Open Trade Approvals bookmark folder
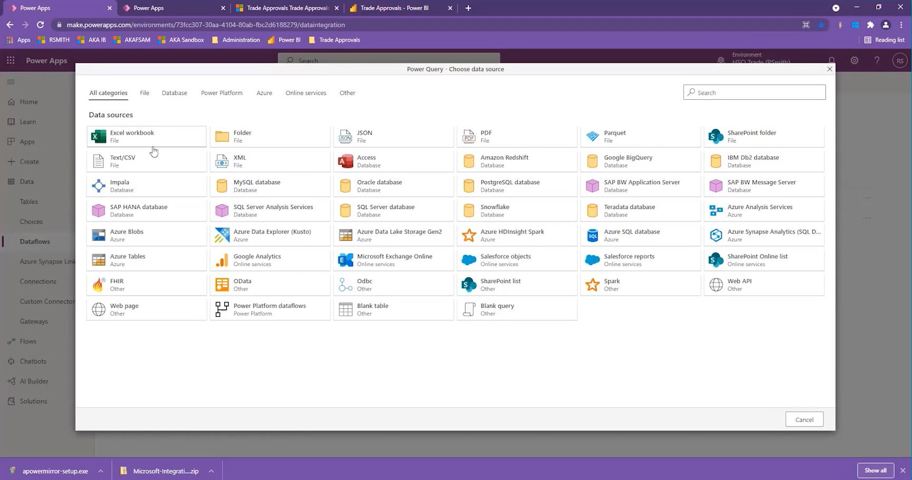 coord(334,40)
